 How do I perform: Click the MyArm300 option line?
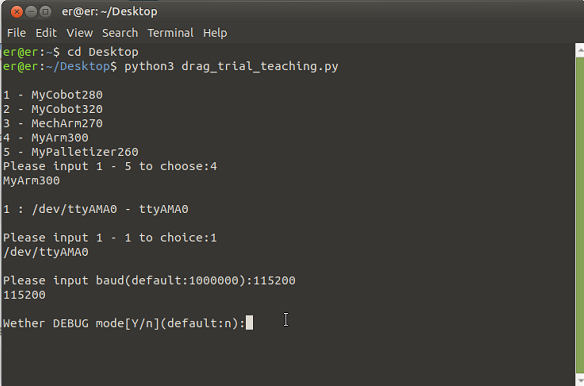point(46,137)
